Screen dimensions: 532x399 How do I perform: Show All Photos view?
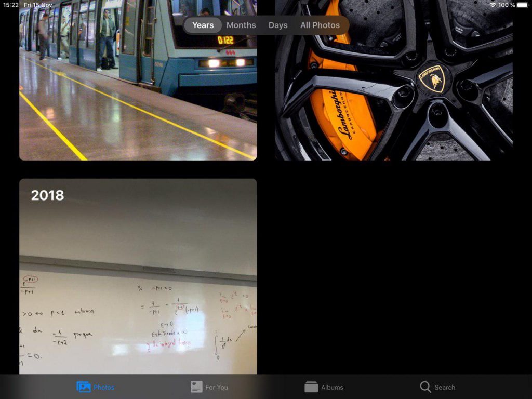(x=320, y=25)
